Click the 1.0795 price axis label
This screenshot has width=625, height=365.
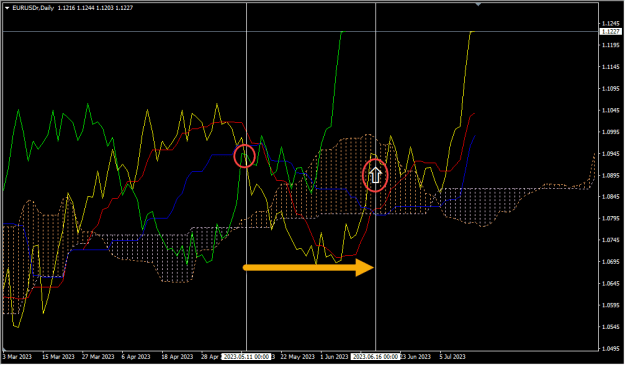(611, 218)
